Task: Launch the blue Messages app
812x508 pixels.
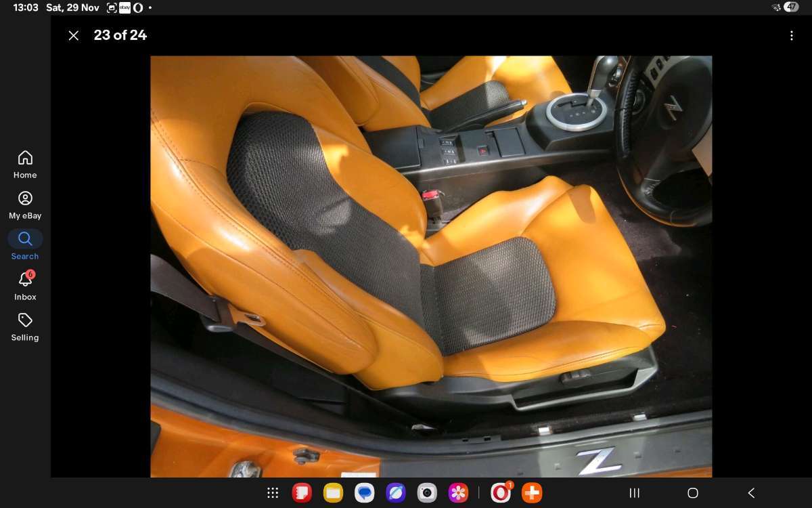Action: [364, 493]
